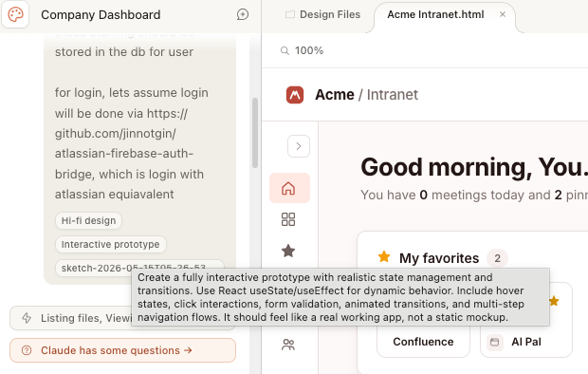Start a new chat via bubble icon

click(x=243, y=14)
